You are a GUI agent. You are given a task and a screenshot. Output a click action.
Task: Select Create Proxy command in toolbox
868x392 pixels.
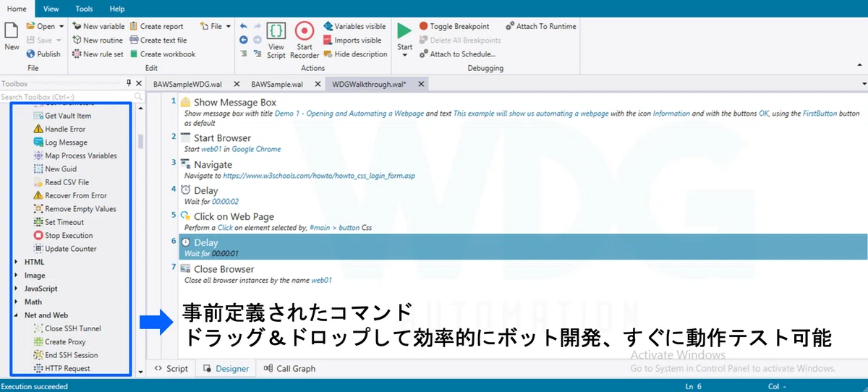[59, 342]
